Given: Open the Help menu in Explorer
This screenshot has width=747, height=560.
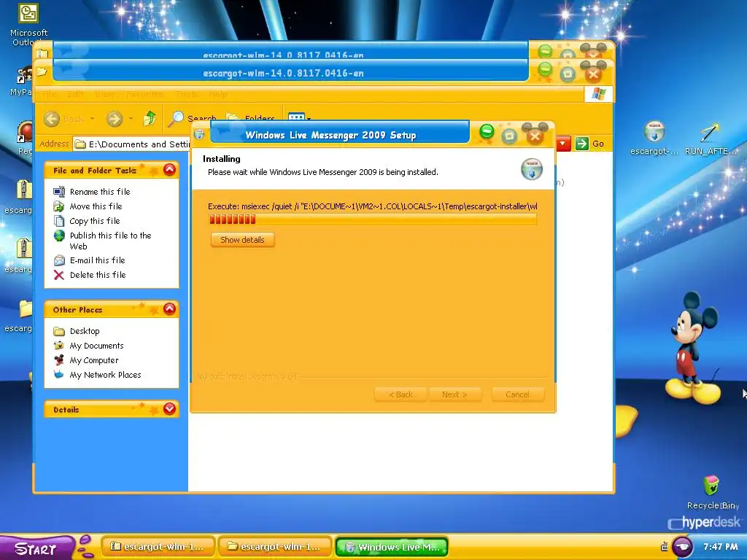Looking at the screenshot, I should click(x=218, y=94).
